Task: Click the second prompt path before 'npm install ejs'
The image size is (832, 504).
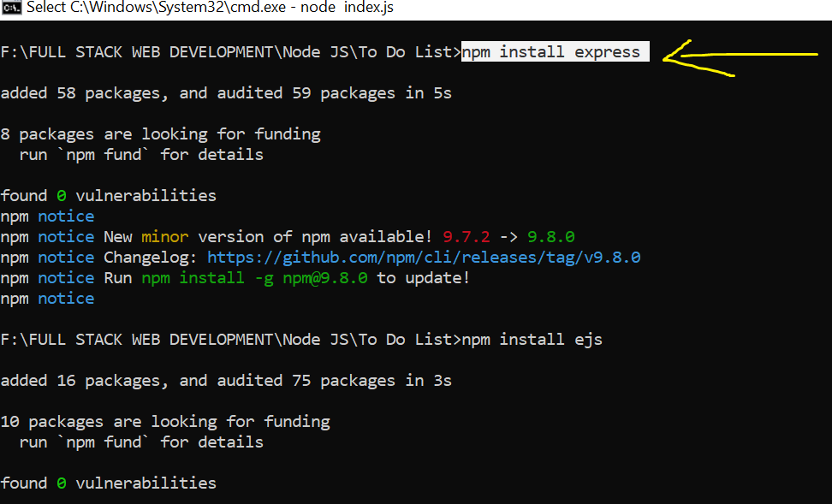Action: coord(231,340)
